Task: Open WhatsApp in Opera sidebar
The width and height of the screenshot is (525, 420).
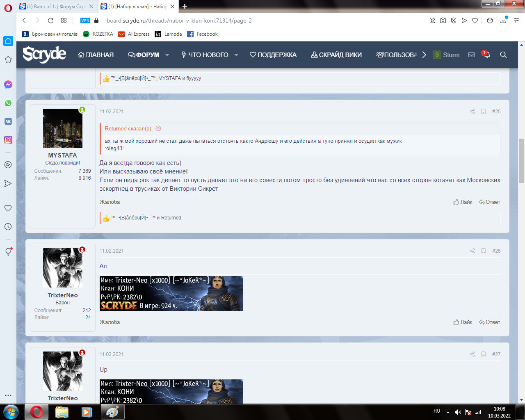Action: 8,103
